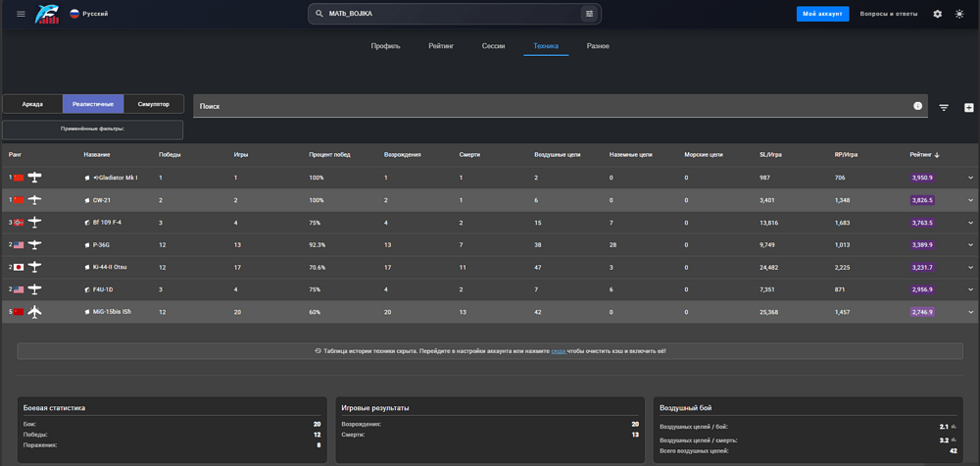Click the small icon before F4U-1D name
980x466 pixels.
click(87, 289)
